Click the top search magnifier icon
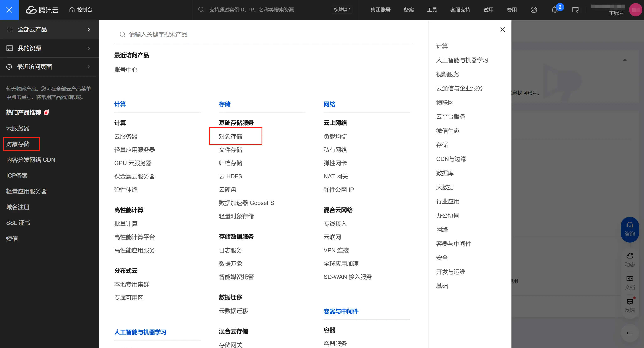Screen dimensions: 644x348 coord(201,10)
